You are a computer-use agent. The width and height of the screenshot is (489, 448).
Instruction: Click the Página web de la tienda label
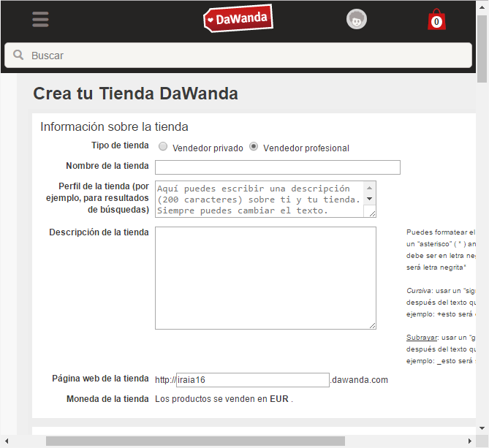point(100,379)
